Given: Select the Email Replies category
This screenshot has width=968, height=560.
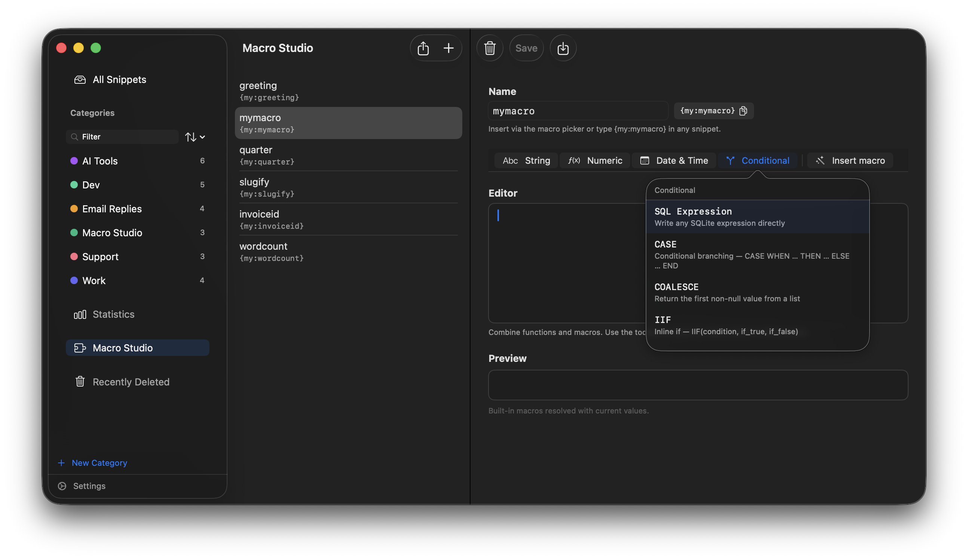Looking at the screenshot, I should point(138,209).
